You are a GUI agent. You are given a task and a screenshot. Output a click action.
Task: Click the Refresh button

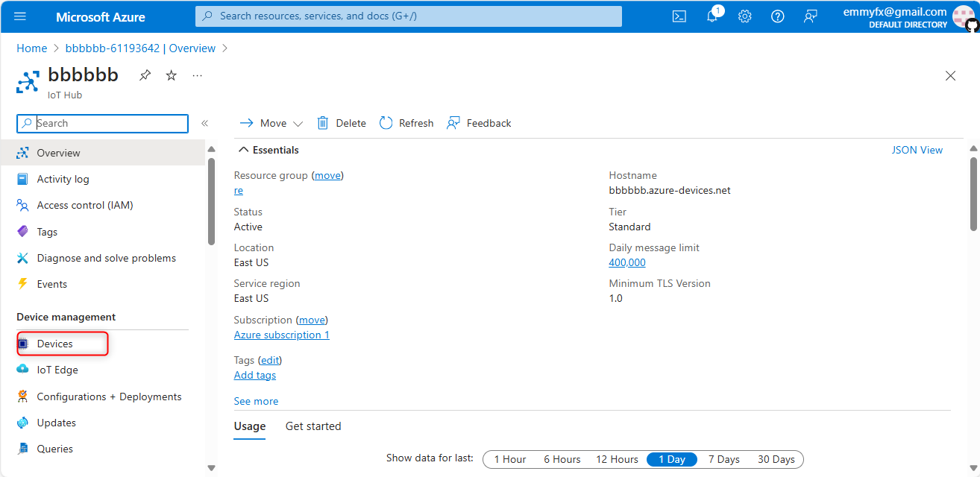[x=406, y=124]
